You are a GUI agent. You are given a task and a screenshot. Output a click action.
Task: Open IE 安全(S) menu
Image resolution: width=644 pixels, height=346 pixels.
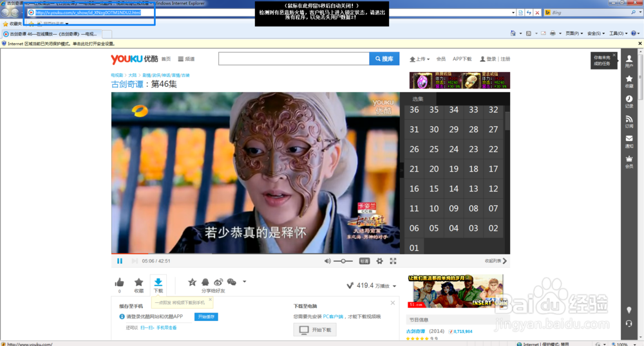596,33
